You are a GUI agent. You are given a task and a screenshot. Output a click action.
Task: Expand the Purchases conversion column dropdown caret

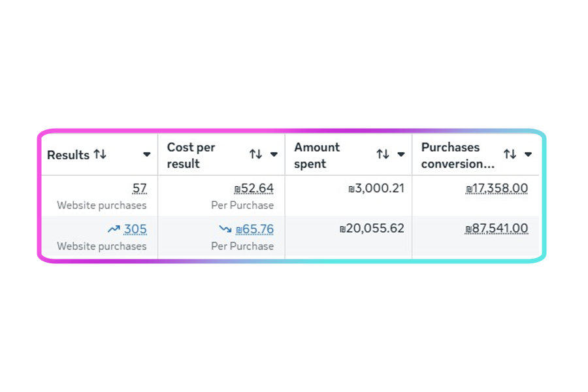pyautogui.click(x=528, y=155)
